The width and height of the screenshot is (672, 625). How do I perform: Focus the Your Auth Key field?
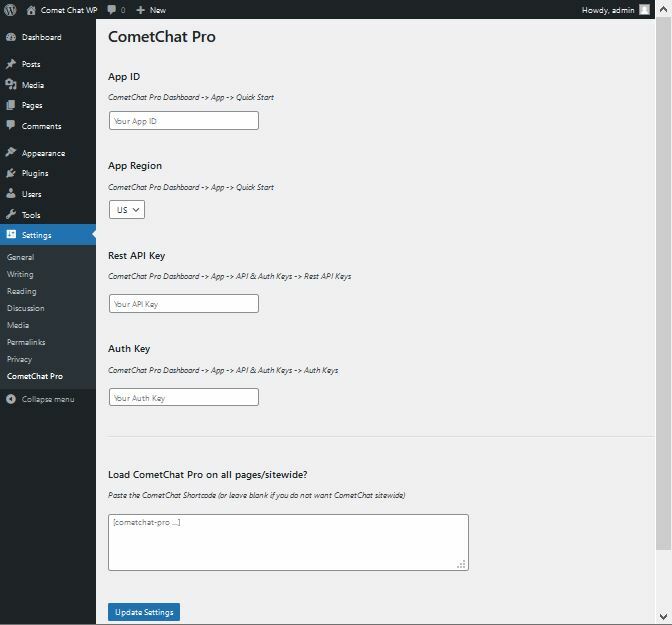(184, 397)
